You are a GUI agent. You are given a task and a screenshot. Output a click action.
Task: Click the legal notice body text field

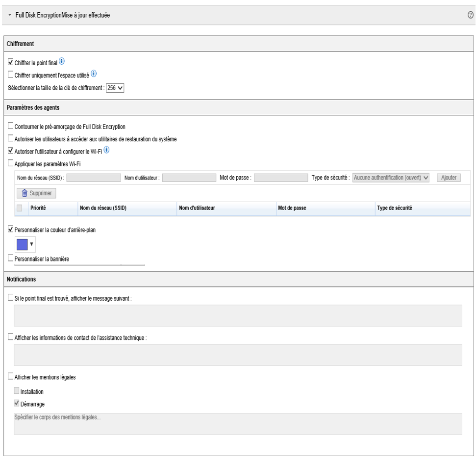(x=238, y=423)
